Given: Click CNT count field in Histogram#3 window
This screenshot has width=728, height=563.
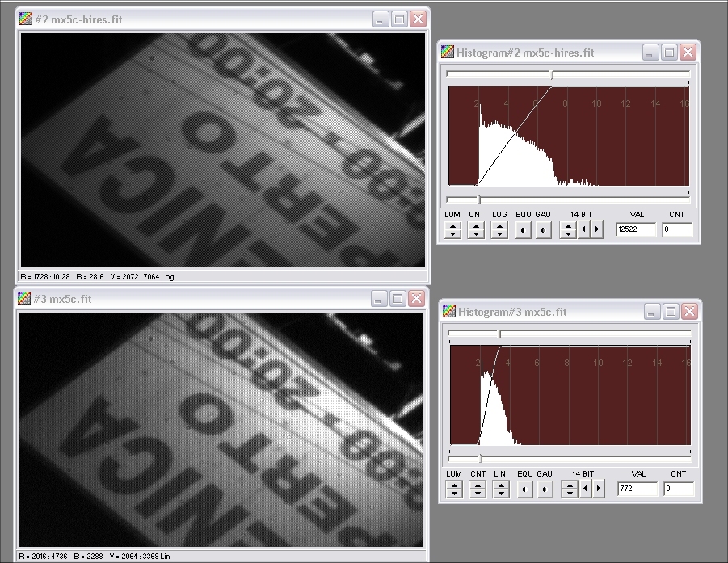Looking at the screenshot, I should point(679,489).
